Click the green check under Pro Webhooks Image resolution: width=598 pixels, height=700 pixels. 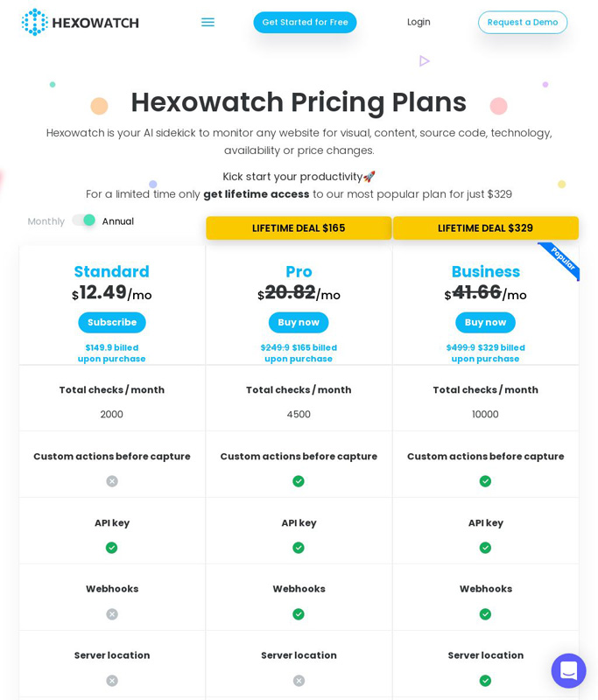coord(299,614)
